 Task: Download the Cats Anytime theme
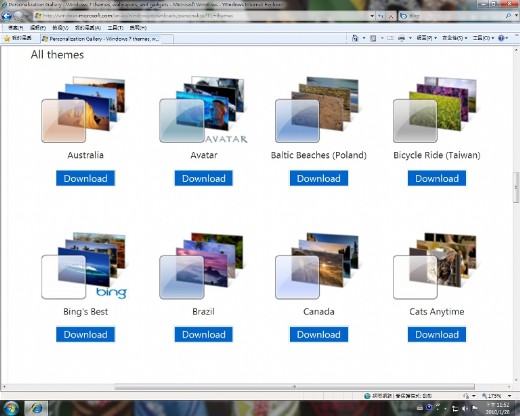tap(437, 334)
